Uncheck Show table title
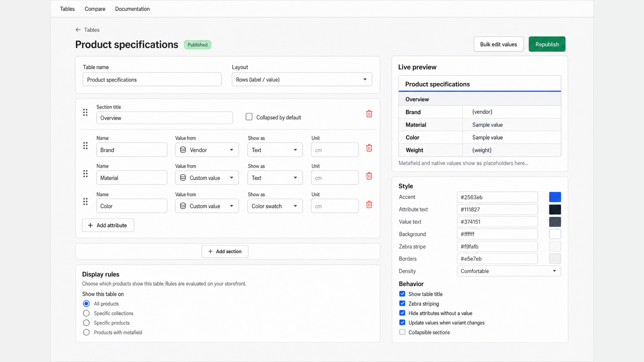The image size is (644, 362). pos(402,294)
